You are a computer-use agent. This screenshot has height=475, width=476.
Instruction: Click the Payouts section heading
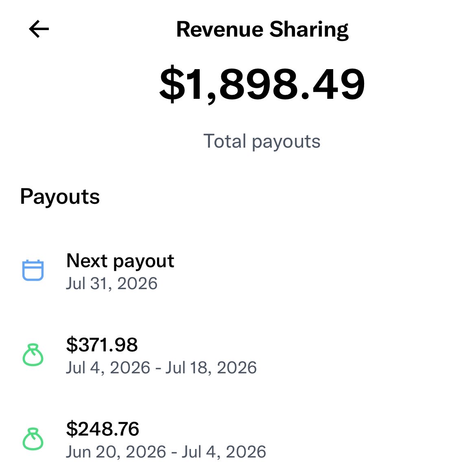click(x=60, y=197)
